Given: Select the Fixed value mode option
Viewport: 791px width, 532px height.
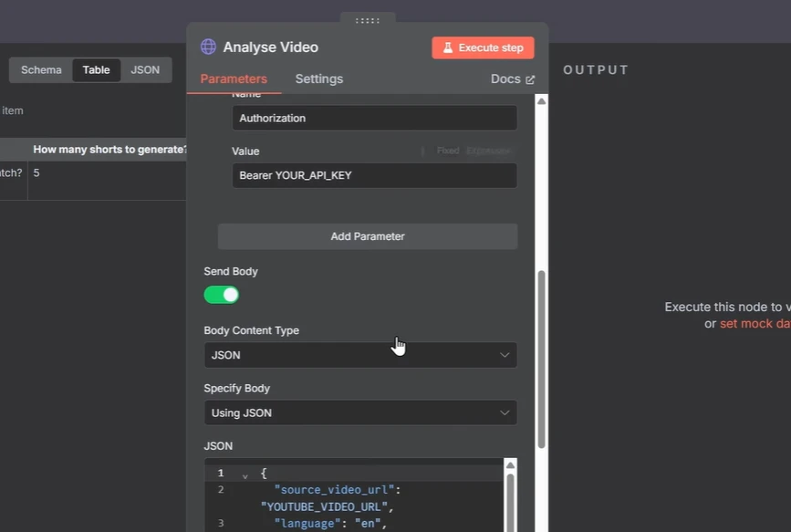Looking at the screenshot, I should [448, 151].
